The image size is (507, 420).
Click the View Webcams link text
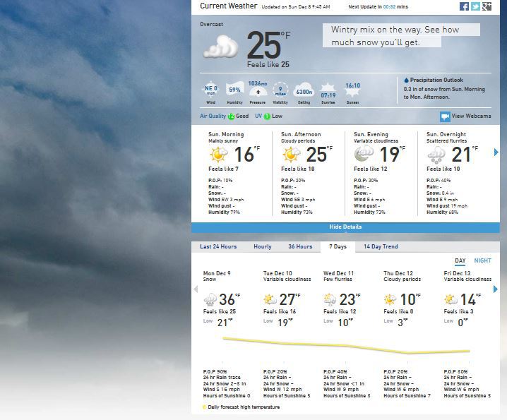(x=471, y=116)
